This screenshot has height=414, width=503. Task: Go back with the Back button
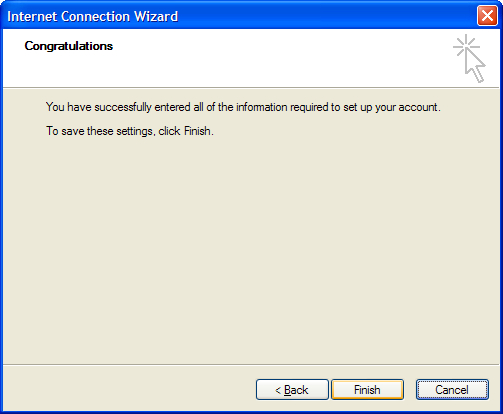coord(292,389)
